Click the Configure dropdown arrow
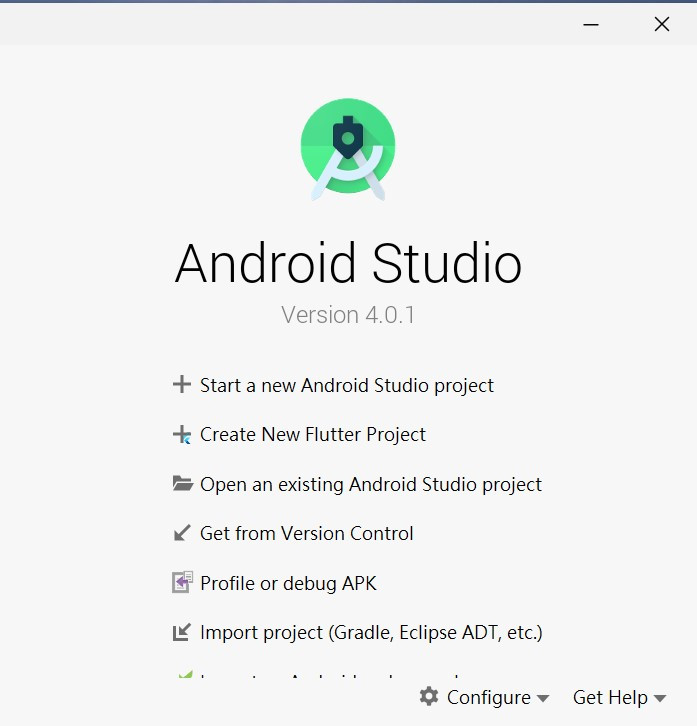Viewport: 697px width, 726px height. point(542,698)
